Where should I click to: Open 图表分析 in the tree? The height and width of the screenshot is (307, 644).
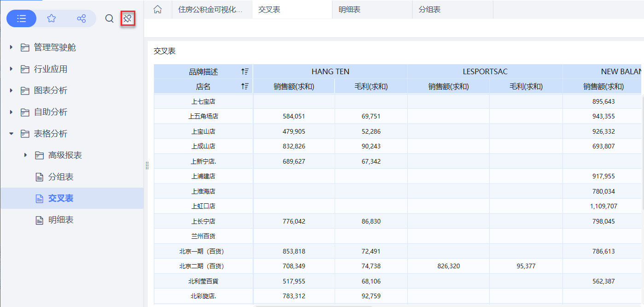[51, 90]
